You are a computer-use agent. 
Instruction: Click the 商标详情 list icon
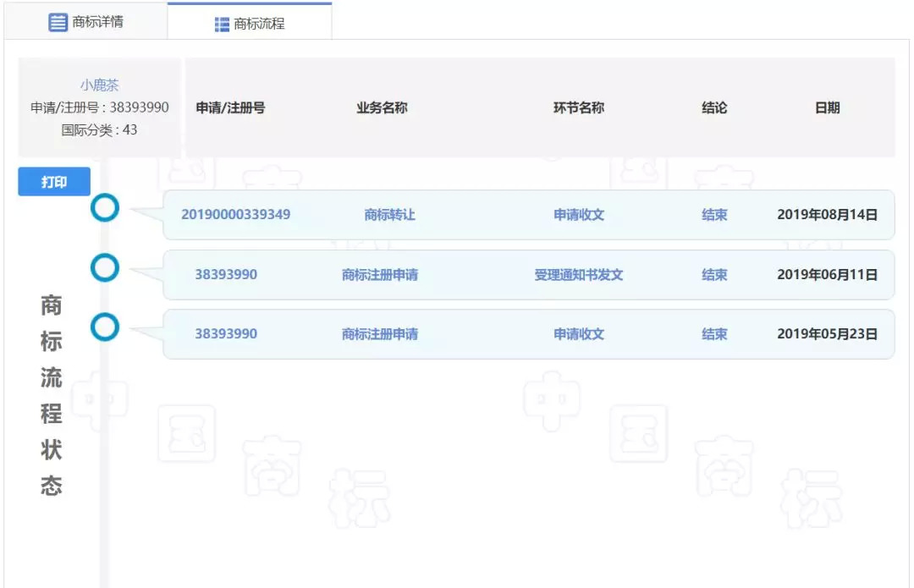click(58, 23)
